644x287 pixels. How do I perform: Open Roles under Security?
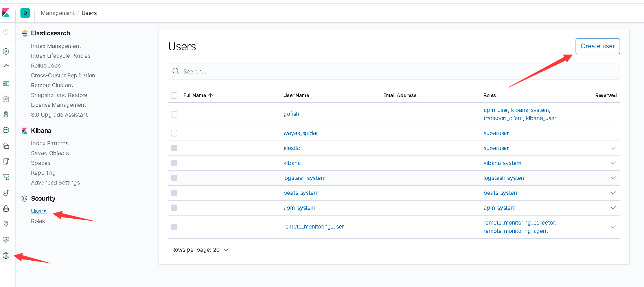pyautogui.click(x=38, y=221)
